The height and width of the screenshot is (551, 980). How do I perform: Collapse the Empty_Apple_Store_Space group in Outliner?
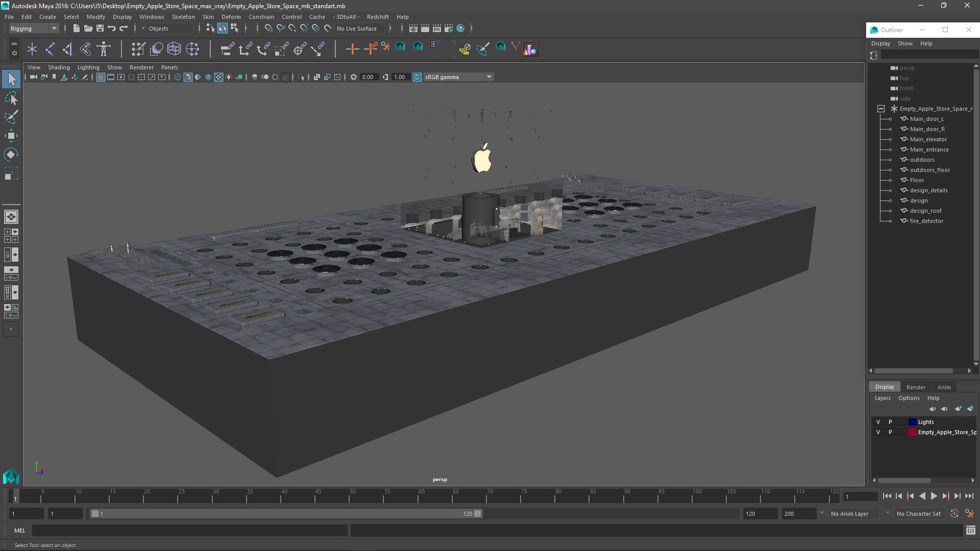[x=881, y=109]
